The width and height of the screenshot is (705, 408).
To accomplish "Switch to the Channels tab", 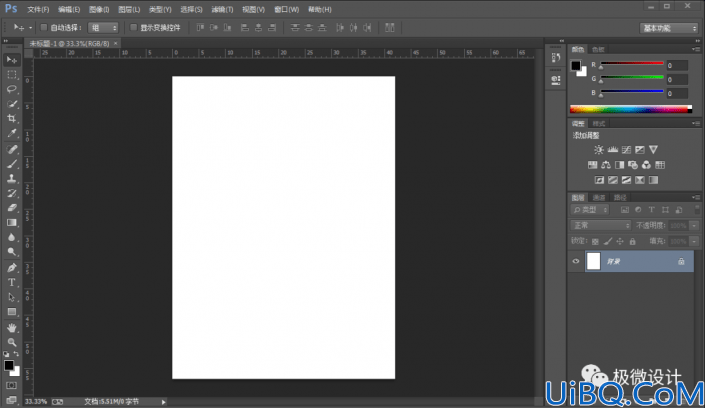I will [x=599, y=197].
